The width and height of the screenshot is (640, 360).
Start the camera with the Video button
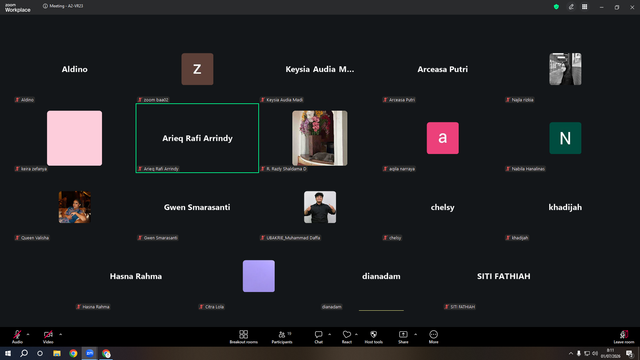tap(48, 336)
